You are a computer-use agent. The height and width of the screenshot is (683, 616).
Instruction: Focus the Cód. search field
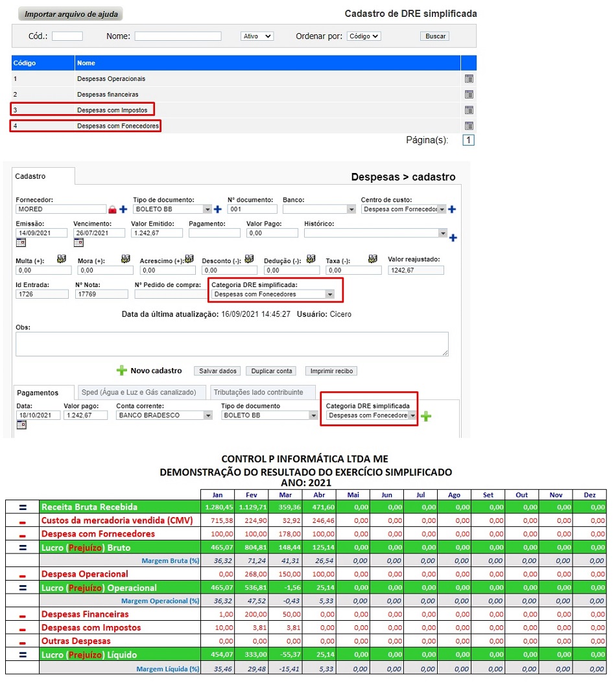coord(67,36)
